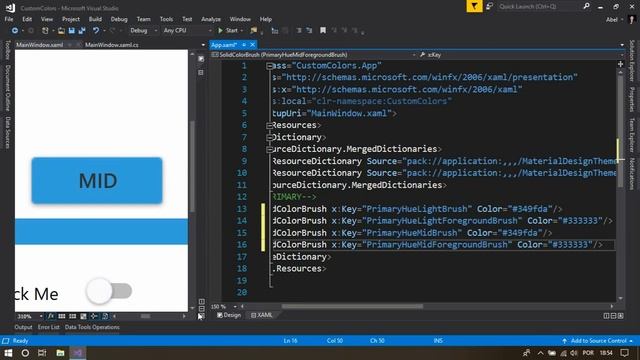Toggle the snap grid designer button

pos(62,316)
